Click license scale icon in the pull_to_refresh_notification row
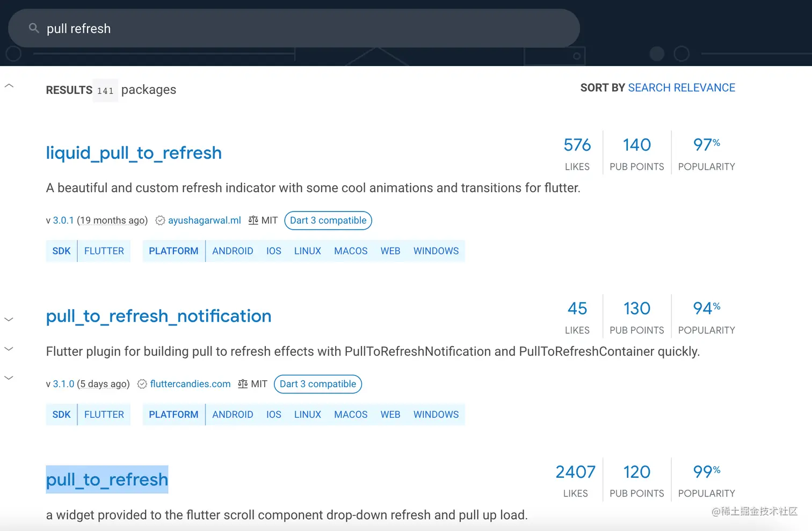812x531 pixels. point(243,384)
